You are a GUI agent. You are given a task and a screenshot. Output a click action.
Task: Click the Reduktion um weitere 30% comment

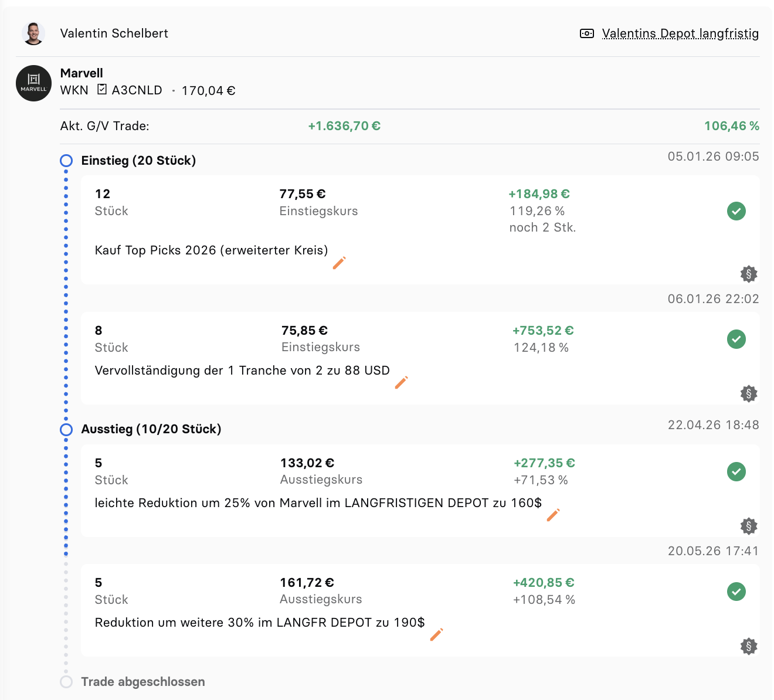(260, 623)
